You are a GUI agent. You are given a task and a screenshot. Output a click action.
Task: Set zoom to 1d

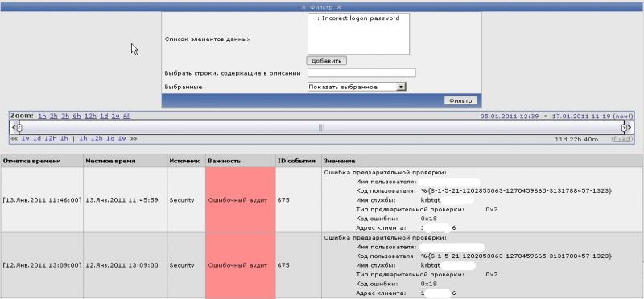[x=104, y=116]
